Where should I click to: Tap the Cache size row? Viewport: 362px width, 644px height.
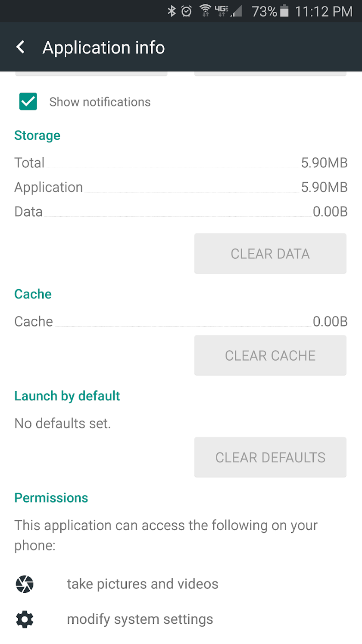[181, 321]
